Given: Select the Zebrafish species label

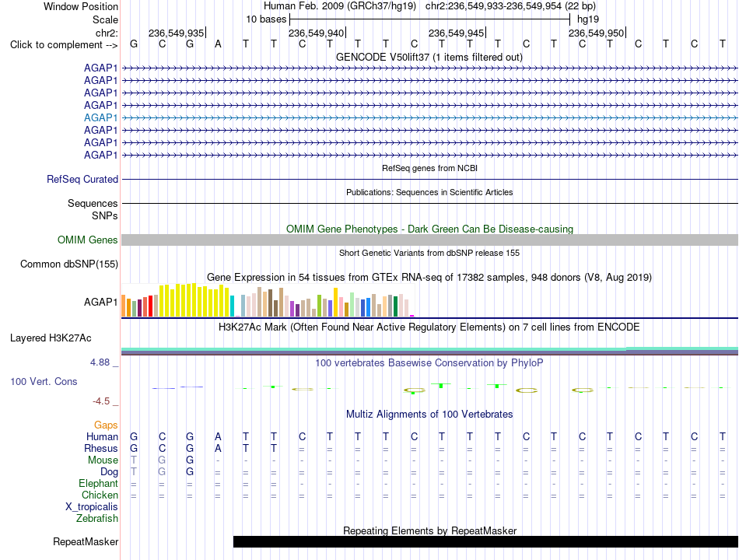Looking at the screenshot, I should [97, 519].
